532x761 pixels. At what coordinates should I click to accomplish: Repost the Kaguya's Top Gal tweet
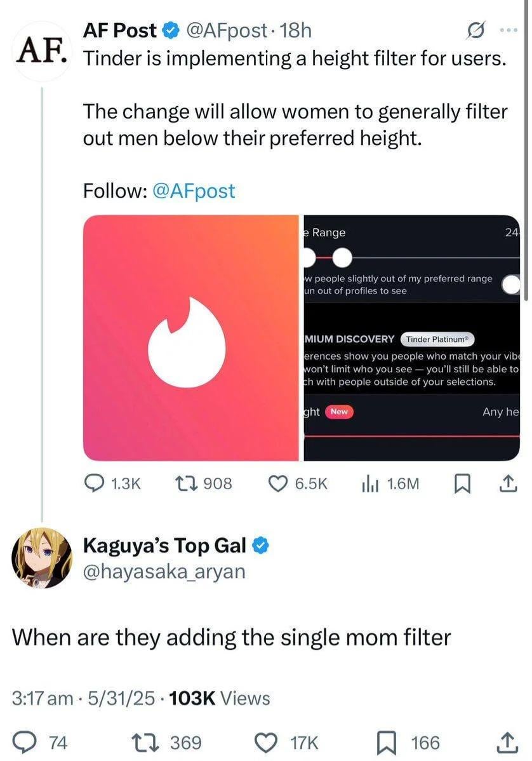[151, 742]
